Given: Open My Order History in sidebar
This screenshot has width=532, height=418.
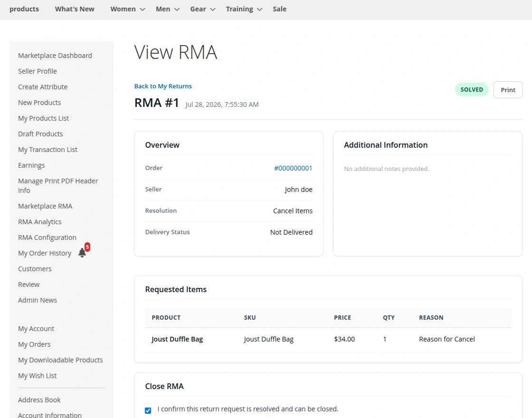Looking at the screenshot, I should click(x=45, y=253).
